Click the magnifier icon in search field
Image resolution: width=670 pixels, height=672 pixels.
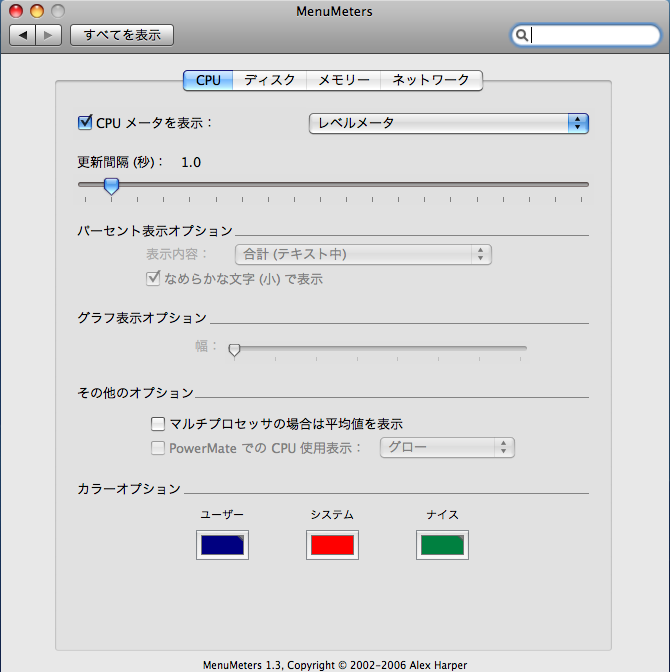(521, 35)
